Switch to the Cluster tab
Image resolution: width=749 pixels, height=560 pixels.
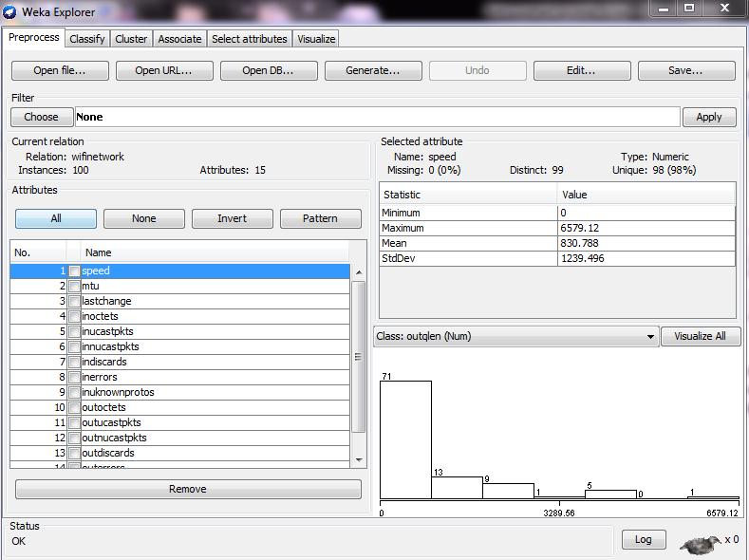[131, 39]
